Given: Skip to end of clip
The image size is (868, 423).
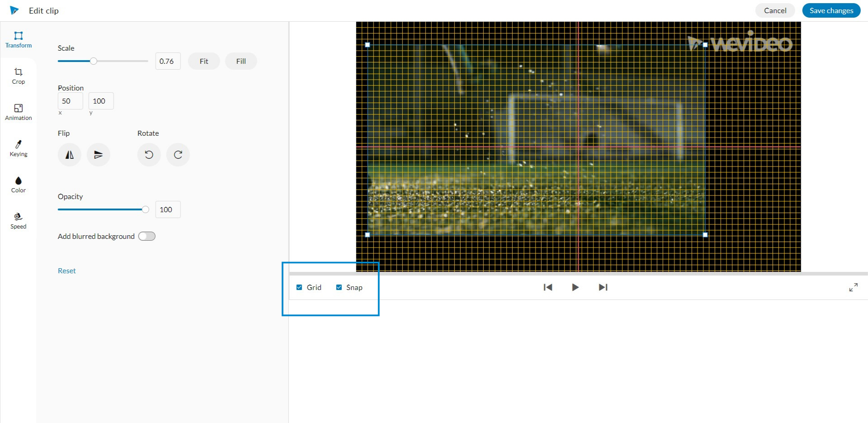Looking at the screenshot, I should pyautogui.click(x=603, y=287).
